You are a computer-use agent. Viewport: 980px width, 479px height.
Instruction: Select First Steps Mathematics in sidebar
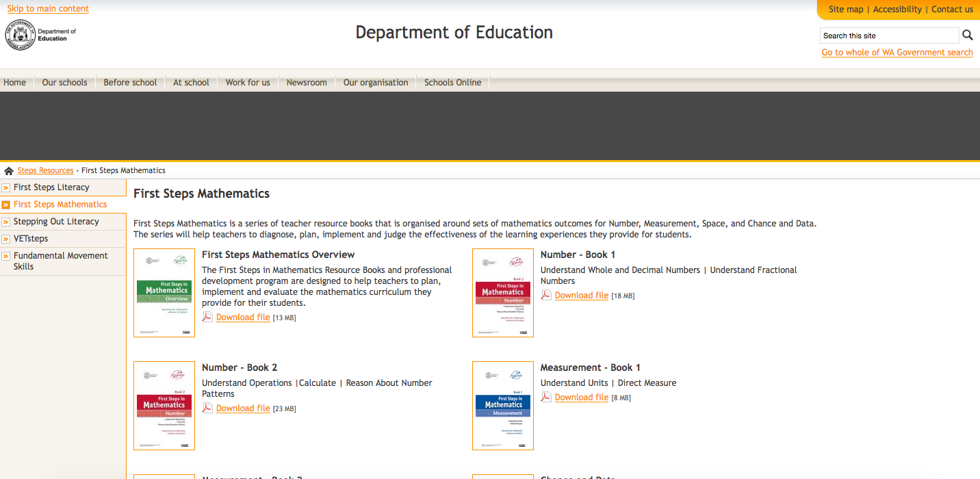pos(60,205)
